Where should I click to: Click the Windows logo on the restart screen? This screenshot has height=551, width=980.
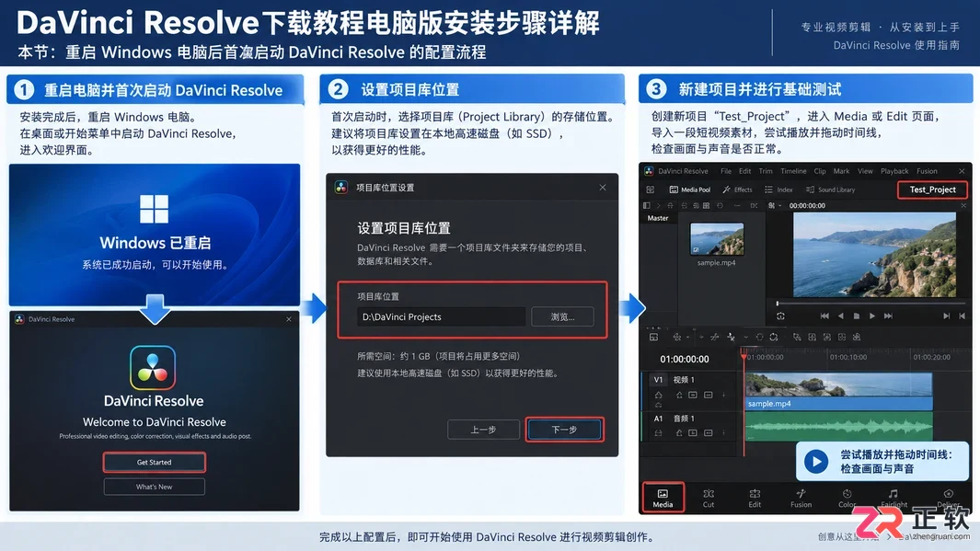click(154, 209)
